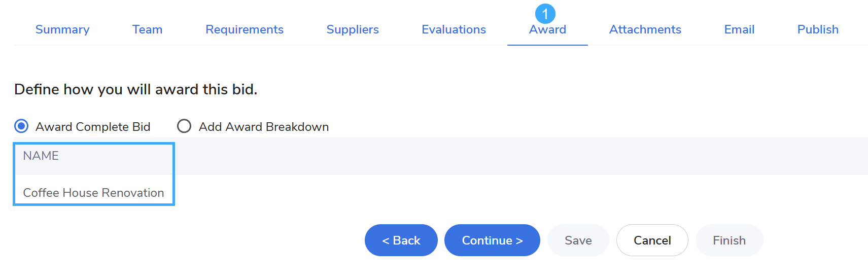Click the Finish button
This screenshot has width=868, height=279.
(x=729, y=240)
